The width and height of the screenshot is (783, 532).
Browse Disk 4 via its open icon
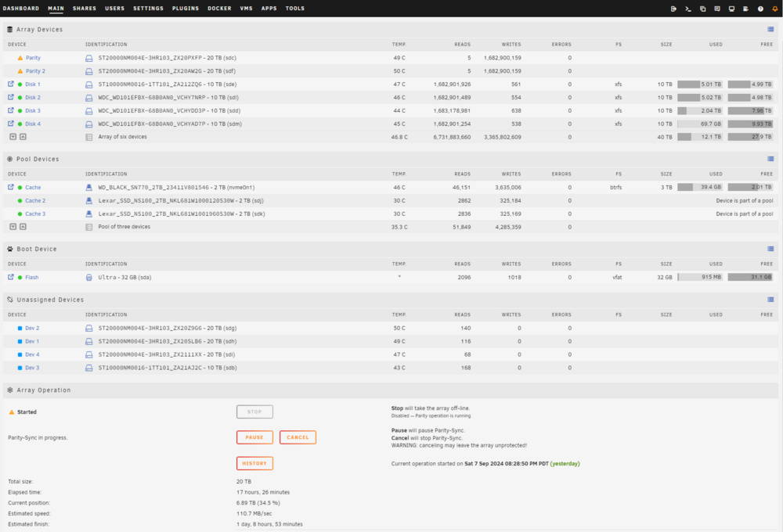tap(10, 124)
